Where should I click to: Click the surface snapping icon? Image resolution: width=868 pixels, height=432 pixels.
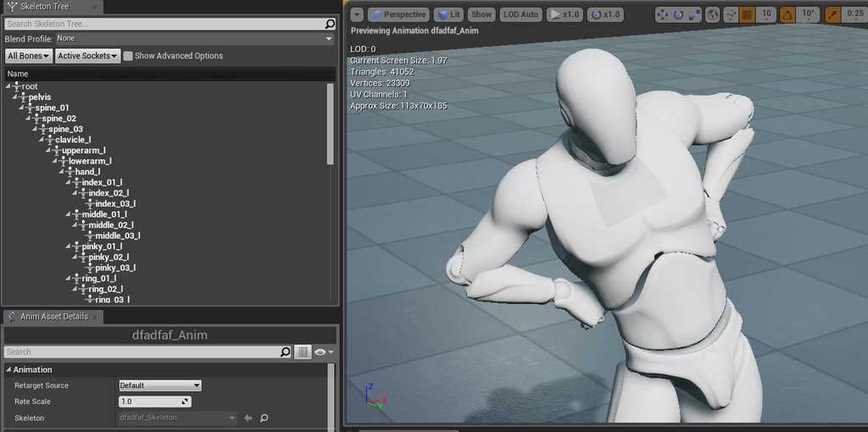(x=731, y=15)
